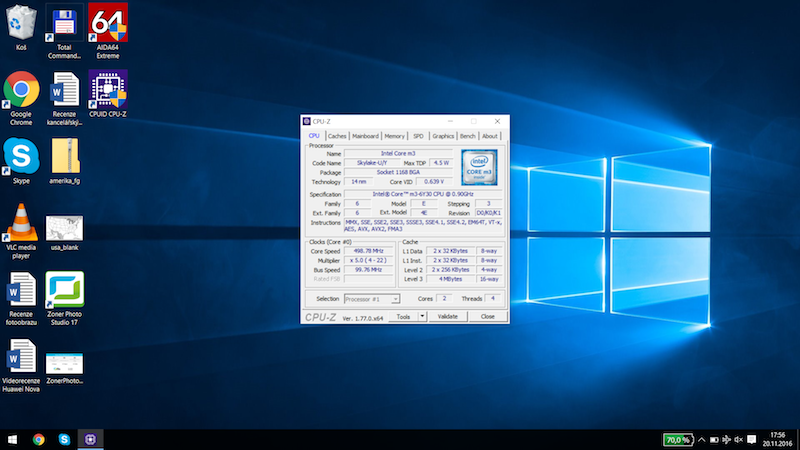Click Technology value '14 nm'
Screen dimensions: 800x450
point(359,182)
